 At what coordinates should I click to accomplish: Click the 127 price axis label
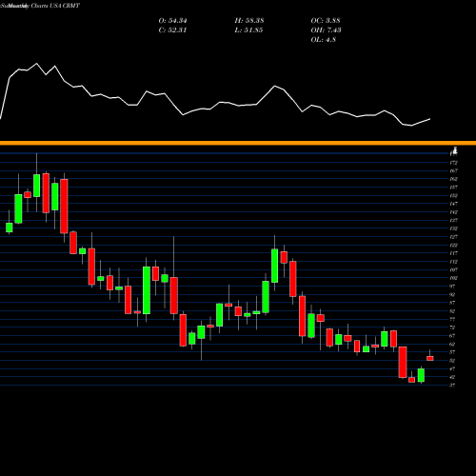pyautogui.click(x=453, y=237)
